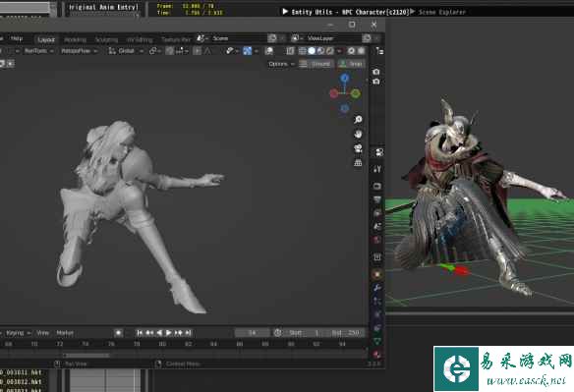This screenshot has width=574, height=392.
Task: Open the timeline View menu
Action: [x=43, y=333]
